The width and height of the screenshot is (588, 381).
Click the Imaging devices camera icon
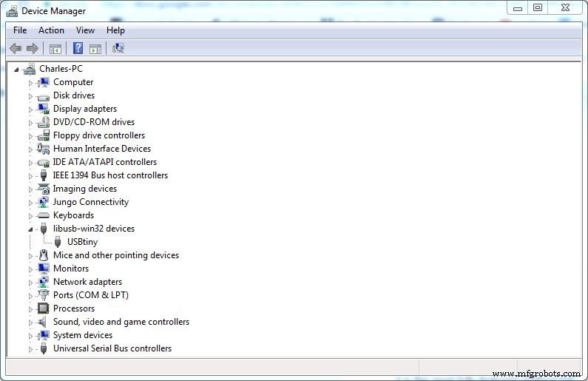[x=44, y=189]
